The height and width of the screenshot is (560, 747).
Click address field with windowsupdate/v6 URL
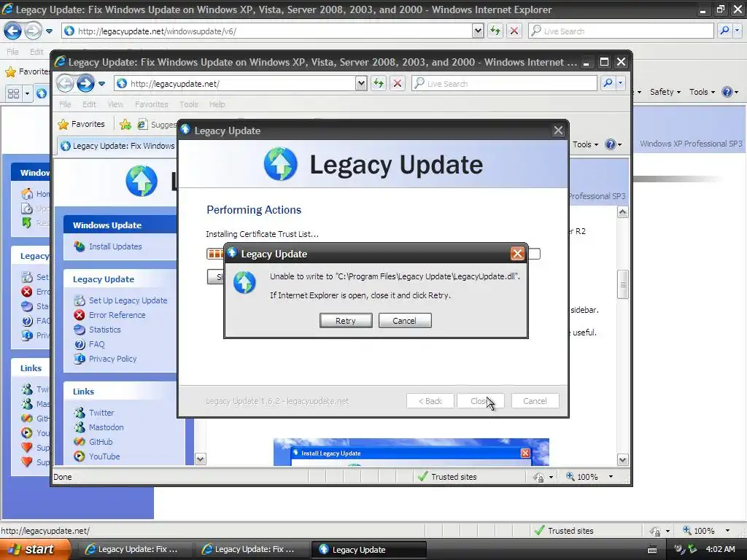point(267,31)
